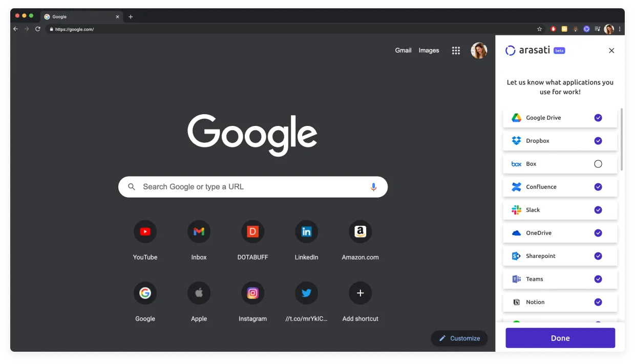Open the Apple shortcut
The width and height of the screenshot is (635, 364).
(x=199, y=293)
